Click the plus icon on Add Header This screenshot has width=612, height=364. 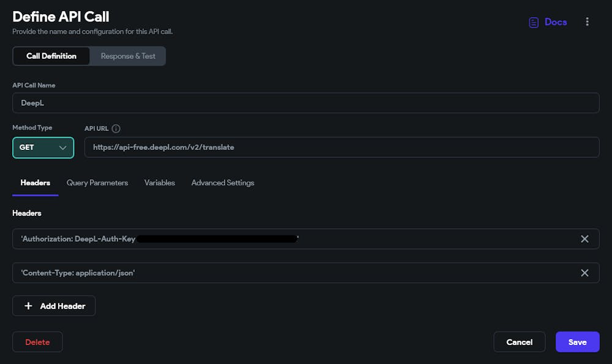pos(28,306)
